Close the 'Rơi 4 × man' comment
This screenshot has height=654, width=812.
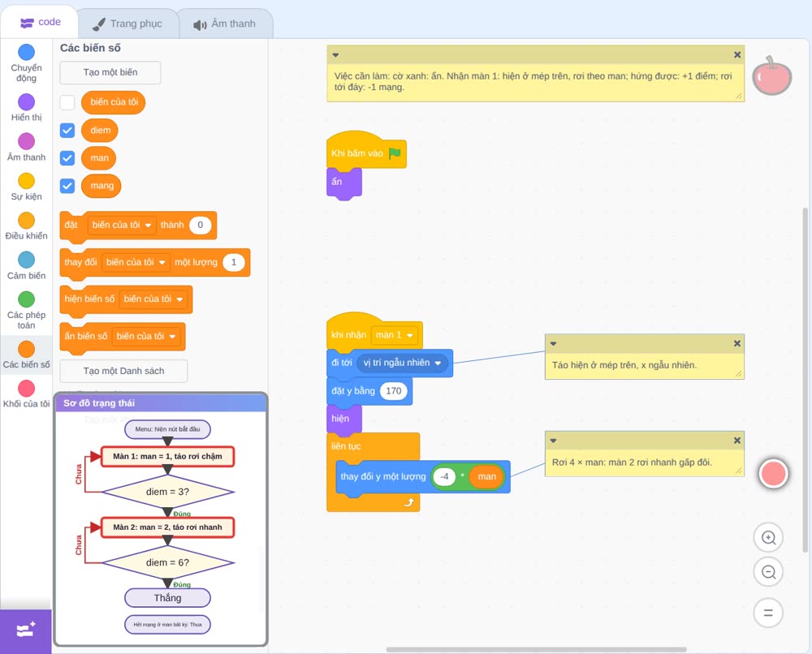[737, 441]
